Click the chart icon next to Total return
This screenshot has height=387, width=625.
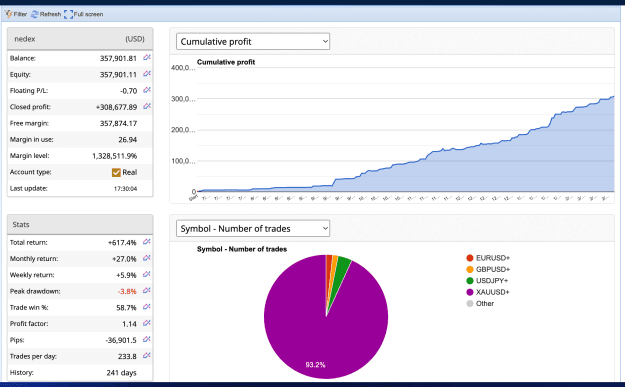(147, 242)
